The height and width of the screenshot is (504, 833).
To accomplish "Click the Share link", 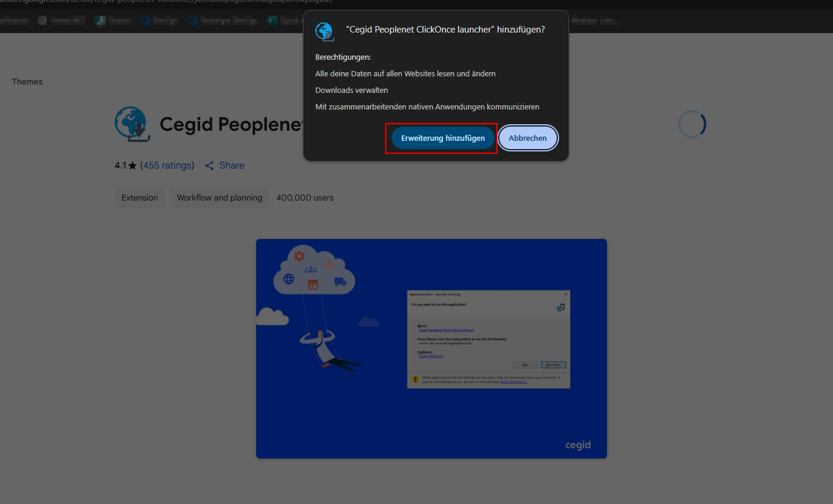I will click(232, 166).
